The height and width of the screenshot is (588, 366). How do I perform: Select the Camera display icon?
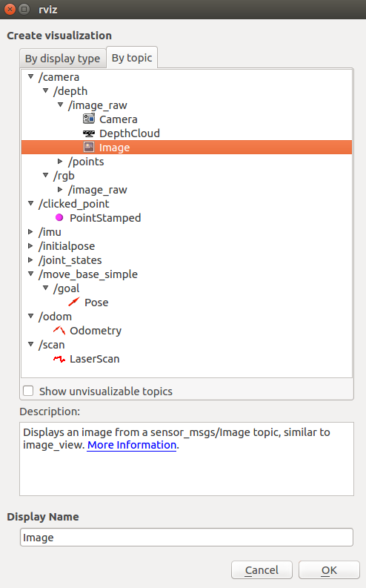click(89, 119)
